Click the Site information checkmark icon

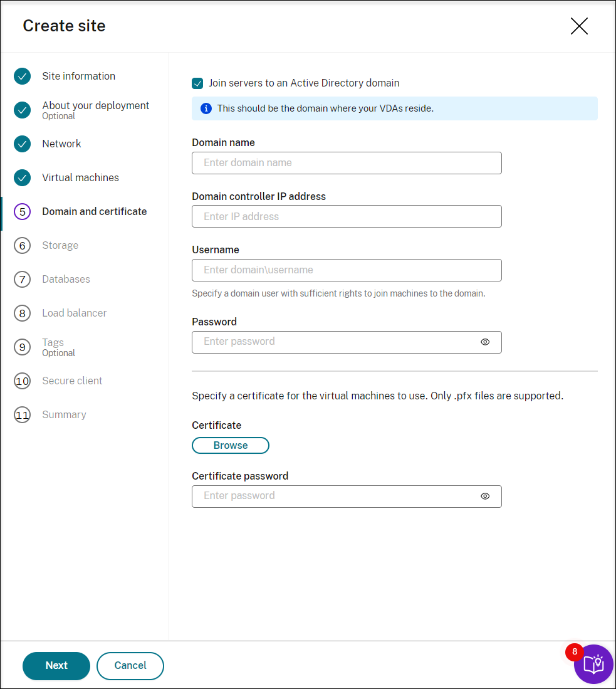click(x=22, y=76)
